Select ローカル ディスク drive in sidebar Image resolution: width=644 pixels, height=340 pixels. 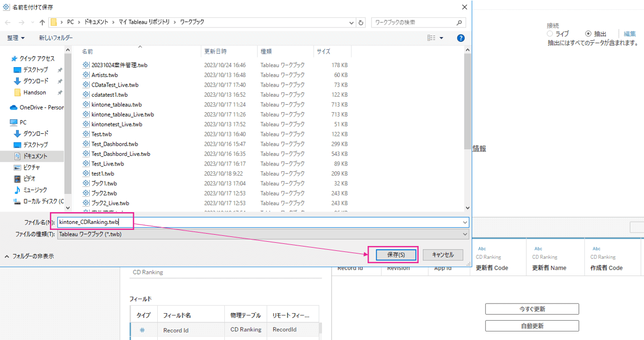[39, 201]
